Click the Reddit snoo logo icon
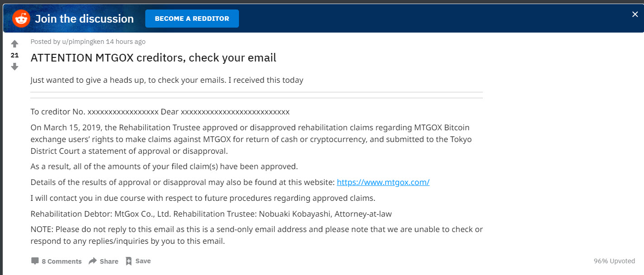This screenshot has width=644, height=275. tap(21, 18)
